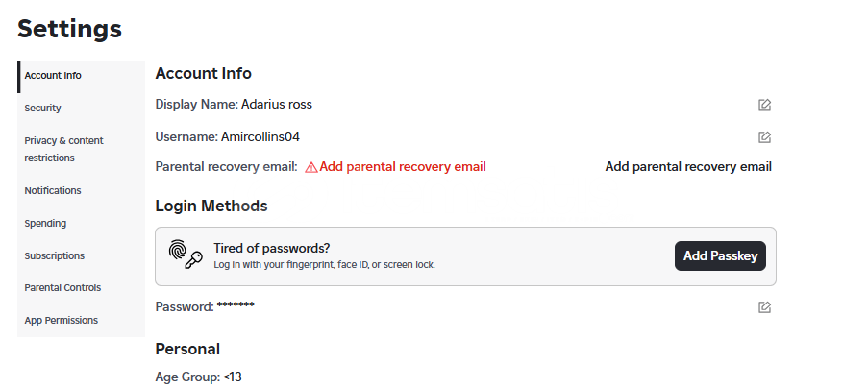Edit the Password using pencil icon
This screenshot has height=389, width=868.
tap(764, 307)
